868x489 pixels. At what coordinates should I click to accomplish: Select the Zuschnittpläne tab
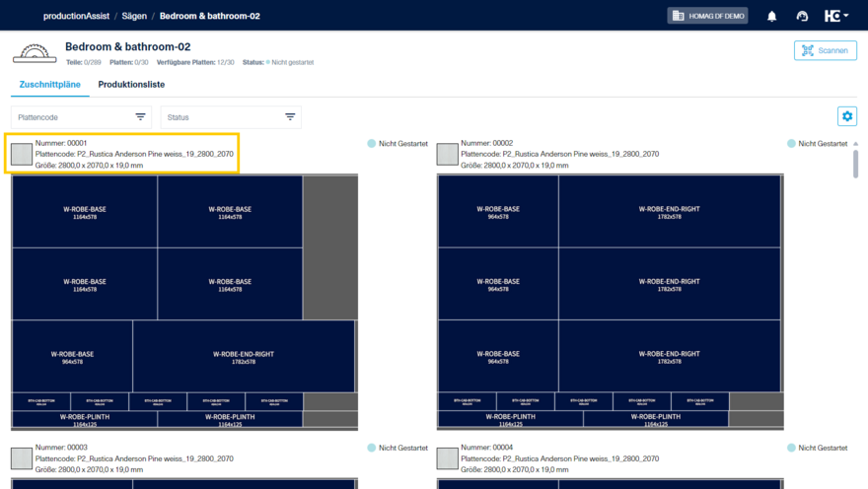pos(50,85)
